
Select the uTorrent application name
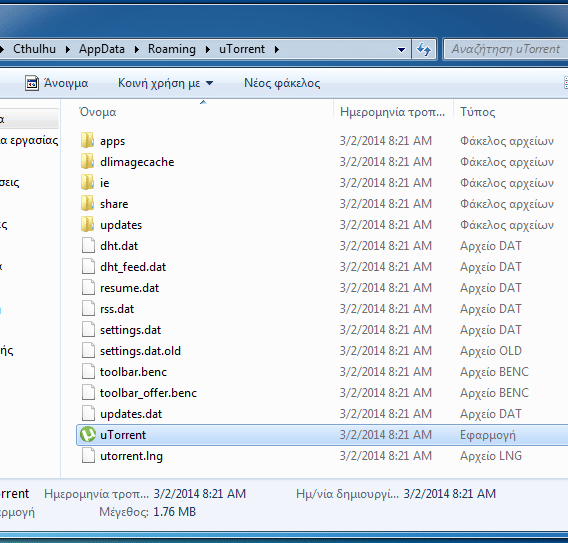(x=123, y=435)
